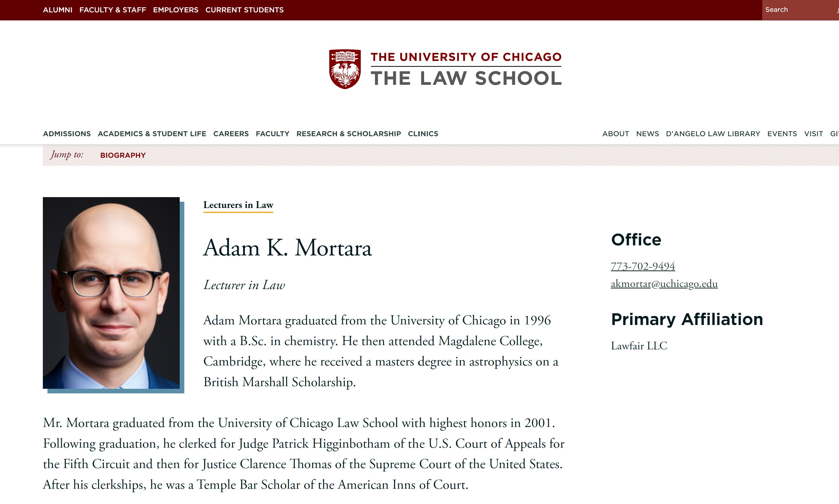Click the University of Chicago shield logo
The height and width of the screenshot is (504, 839).
[344, 69]
